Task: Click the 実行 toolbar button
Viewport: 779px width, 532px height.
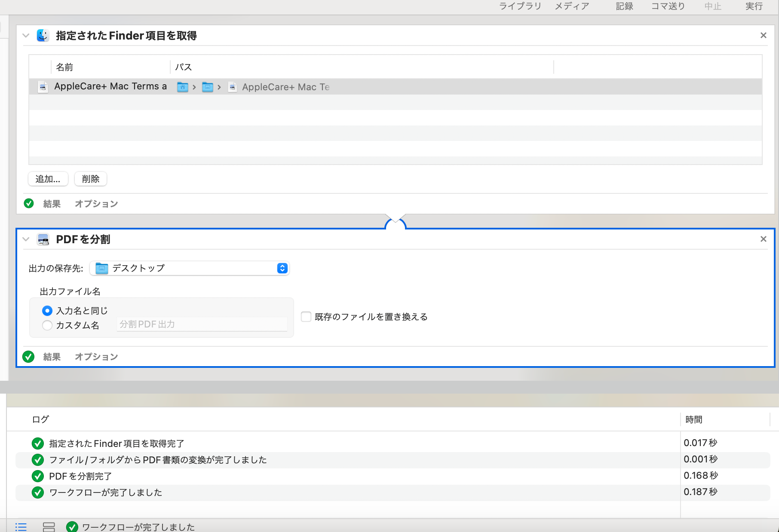Action: click(x=754, y=6)
